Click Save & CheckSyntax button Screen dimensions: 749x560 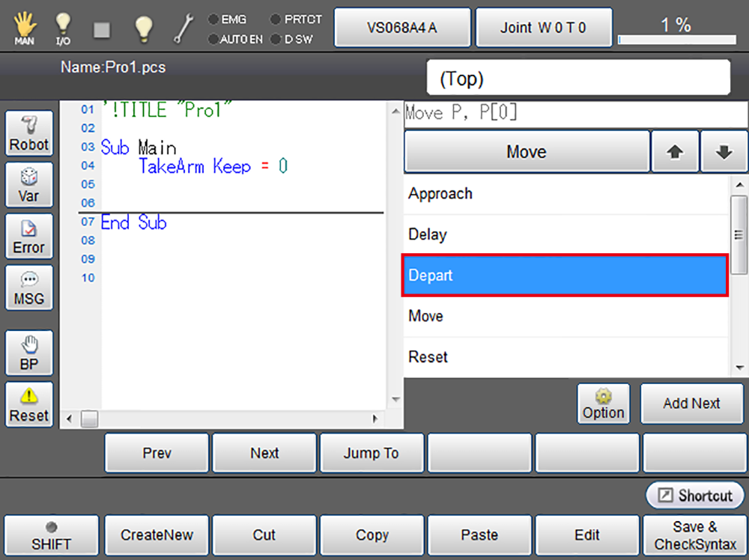coord(695,536)
